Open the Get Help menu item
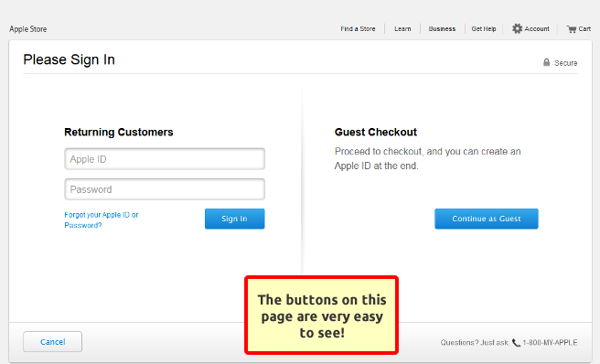Image resolution: width=600 pixels, height=364 pixels. tap(484, 28)
